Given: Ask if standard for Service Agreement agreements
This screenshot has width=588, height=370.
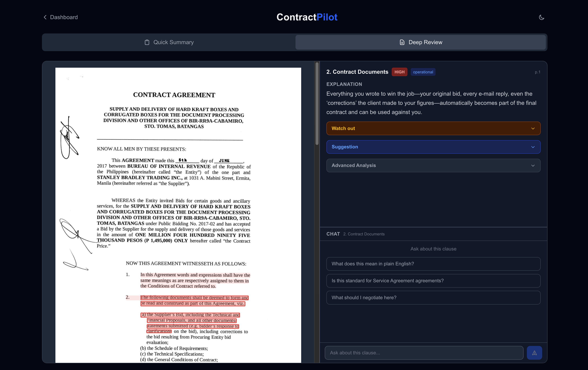Looking at the screenshot, I should point(433,281).
